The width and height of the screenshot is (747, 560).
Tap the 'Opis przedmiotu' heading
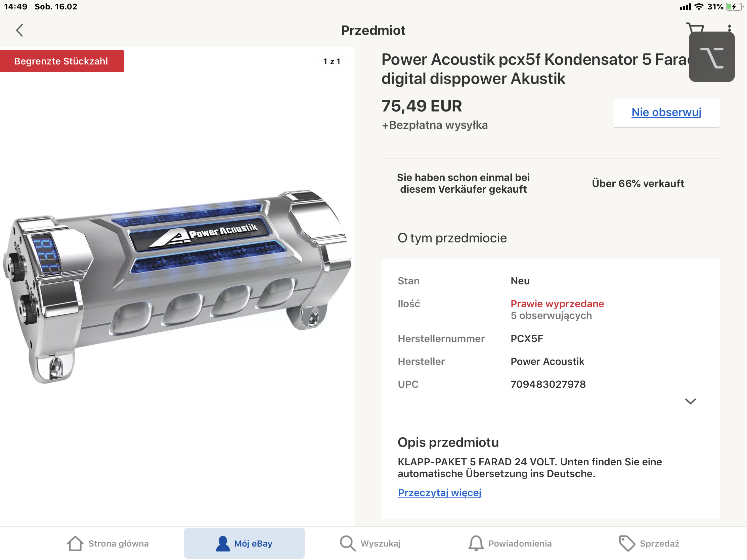(448, 442)
